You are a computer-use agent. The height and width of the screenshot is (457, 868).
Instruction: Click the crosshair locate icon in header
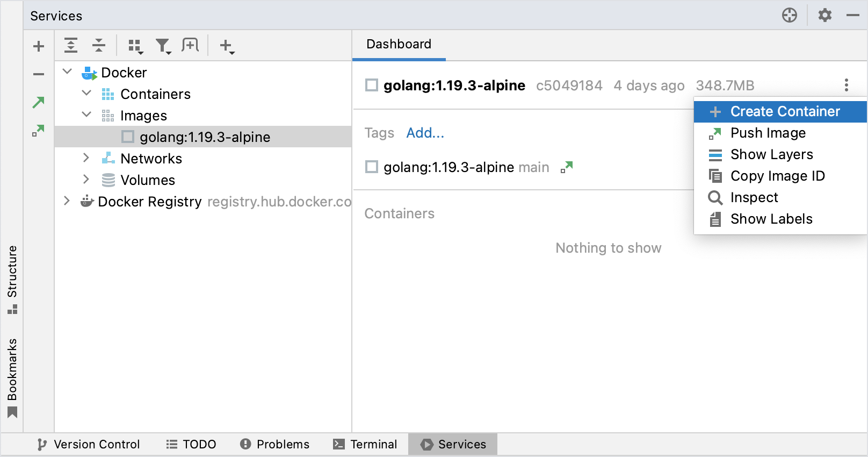click(790, 15)
